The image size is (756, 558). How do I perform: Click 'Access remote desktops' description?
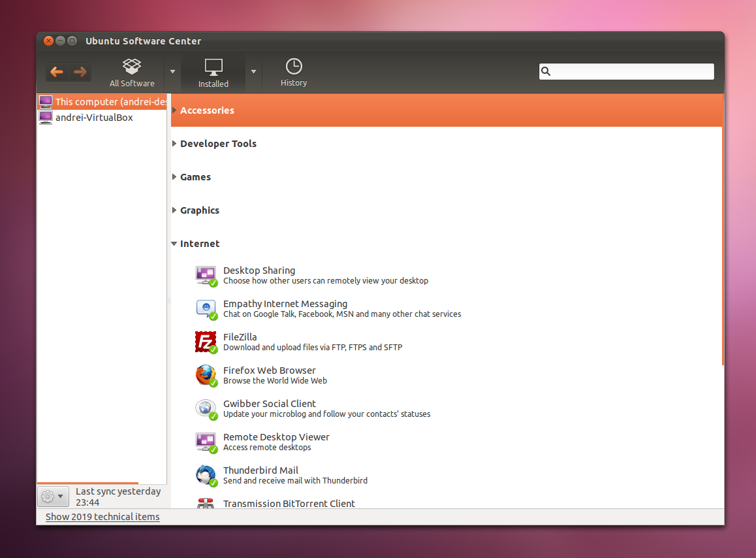(267, 447)
